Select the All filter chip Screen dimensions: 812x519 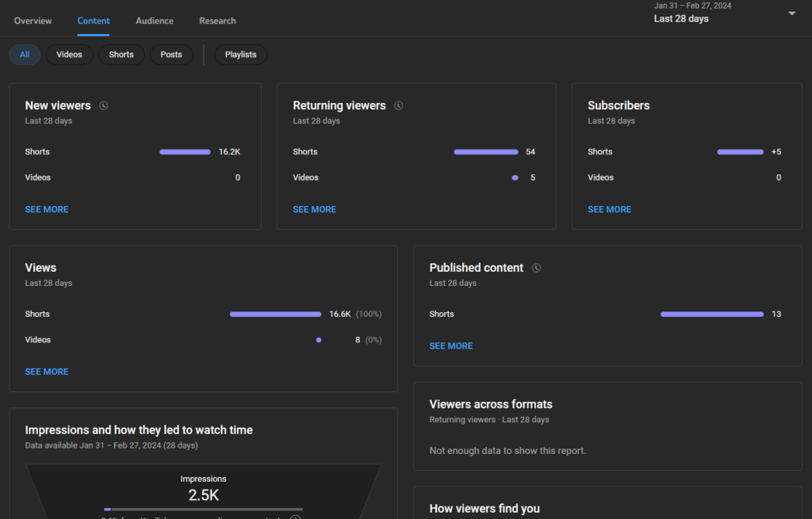point(25,55)
